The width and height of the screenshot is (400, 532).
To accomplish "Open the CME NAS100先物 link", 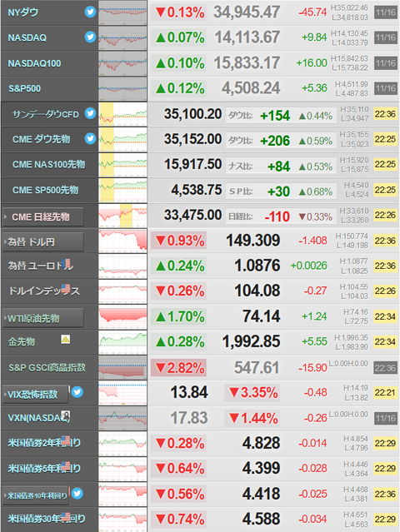I will [48, 165].
